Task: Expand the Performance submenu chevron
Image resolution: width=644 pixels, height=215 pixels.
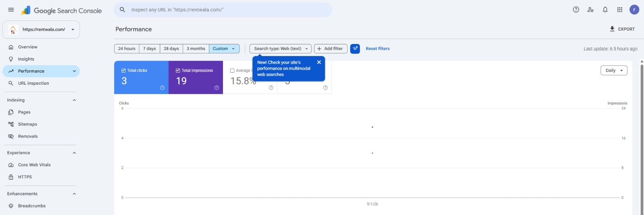Action: tap(74, 71)
